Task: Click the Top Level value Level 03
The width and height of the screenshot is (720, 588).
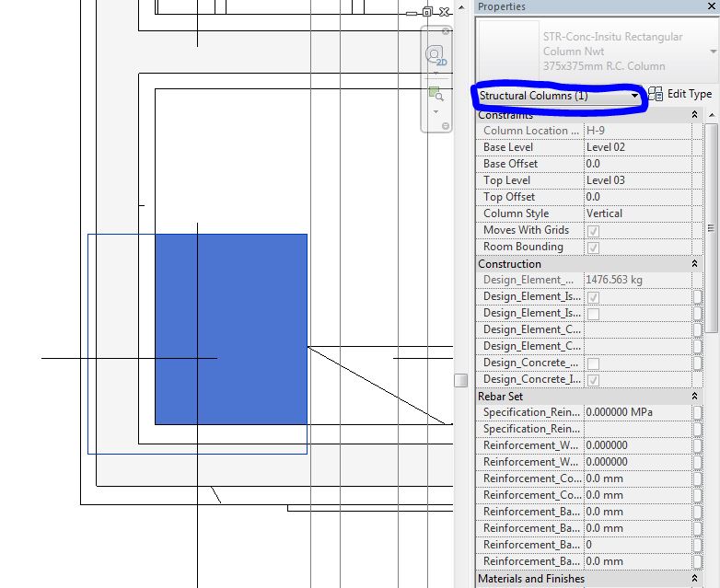Action: coord(637,180)
